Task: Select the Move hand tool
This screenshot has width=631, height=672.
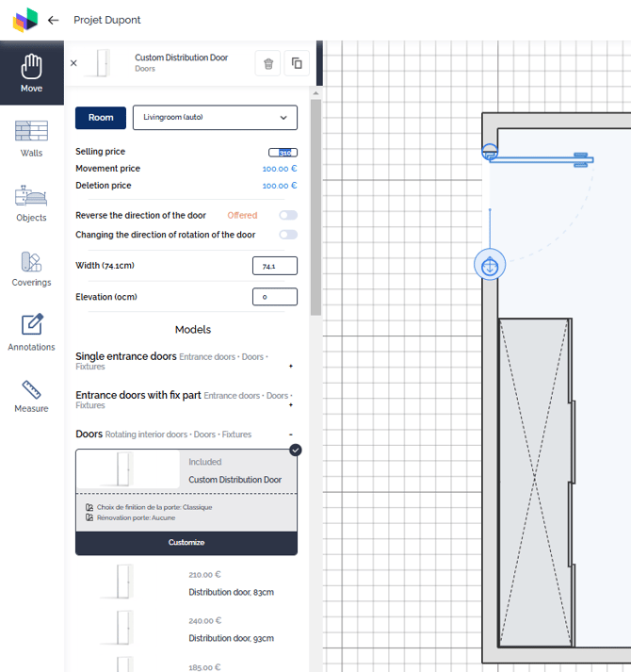Action: (32, 73)
